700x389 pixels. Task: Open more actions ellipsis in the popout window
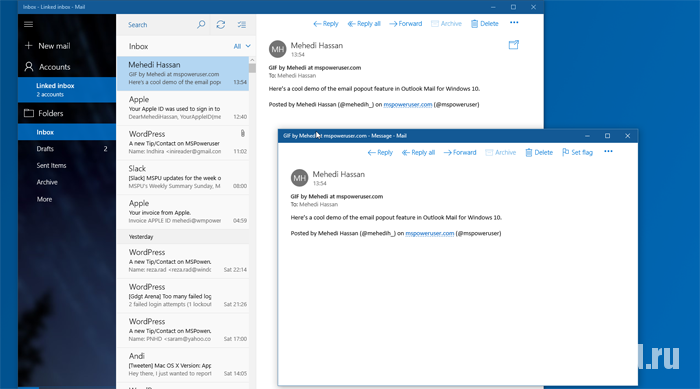pyautogui.click(x=608, y=152)
